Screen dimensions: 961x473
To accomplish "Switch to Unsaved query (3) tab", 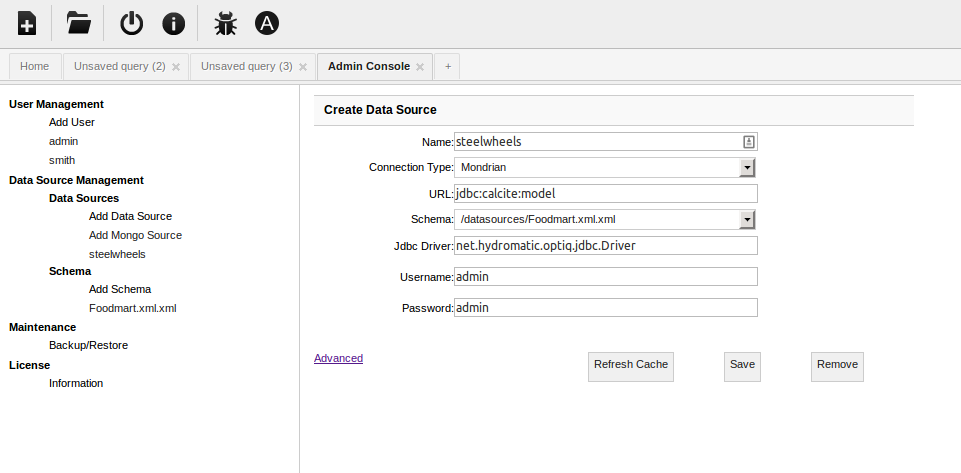I will click(x=247, y=66).
